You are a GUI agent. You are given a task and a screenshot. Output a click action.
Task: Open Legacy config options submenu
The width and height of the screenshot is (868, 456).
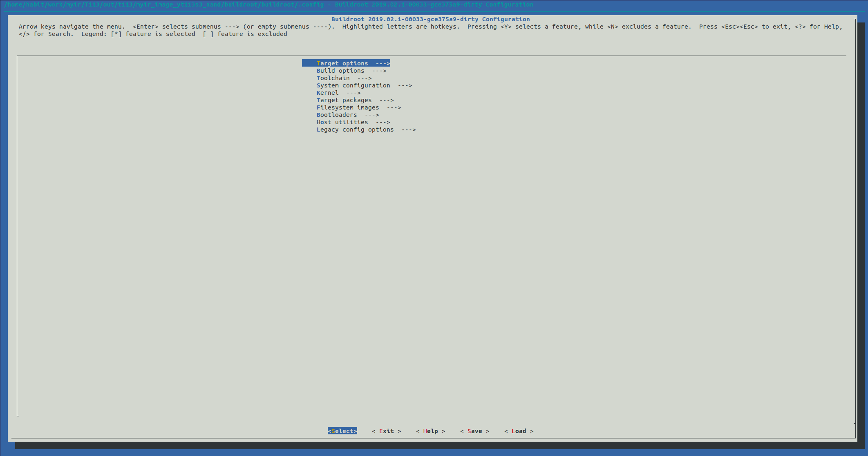click(355, 130)
